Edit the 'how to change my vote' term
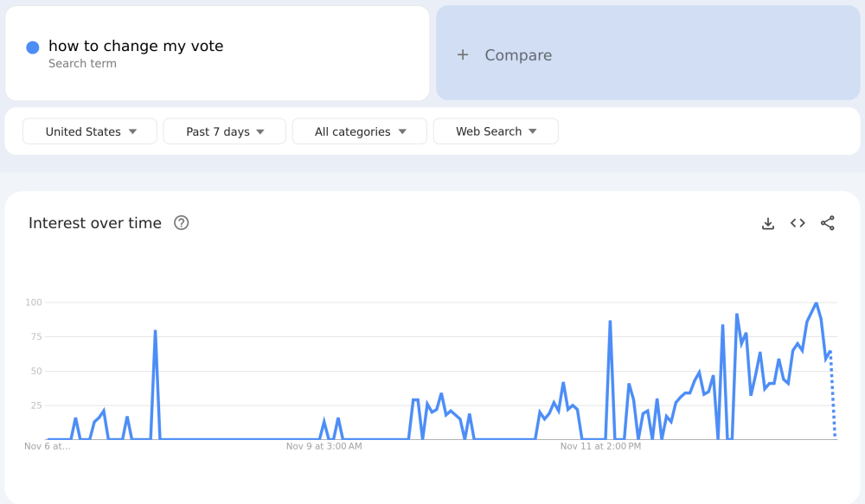865x504 pixels. (136, 47)
